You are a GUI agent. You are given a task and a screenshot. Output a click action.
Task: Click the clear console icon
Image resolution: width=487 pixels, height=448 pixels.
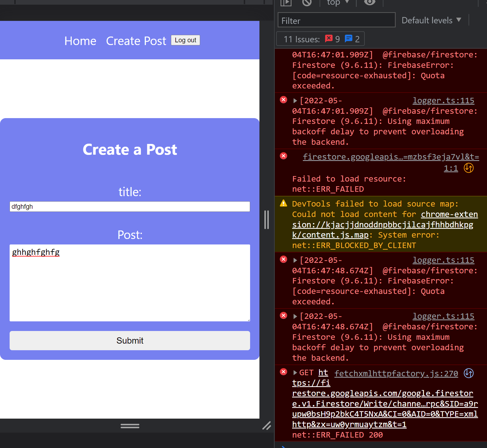[307, 2]
